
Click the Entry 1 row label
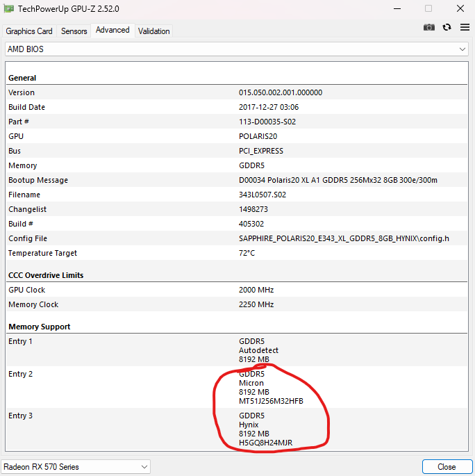click(x=20, y=341)
